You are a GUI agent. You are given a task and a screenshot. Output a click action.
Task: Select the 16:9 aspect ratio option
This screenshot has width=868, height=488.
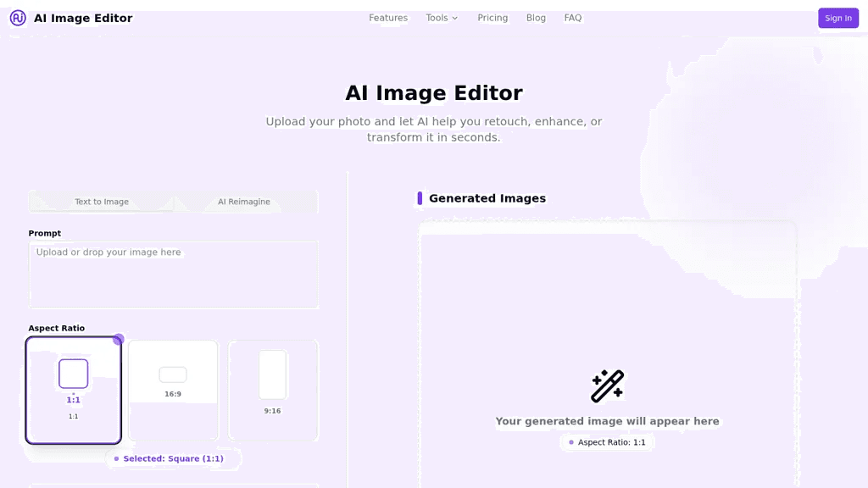tap(173, 390)
